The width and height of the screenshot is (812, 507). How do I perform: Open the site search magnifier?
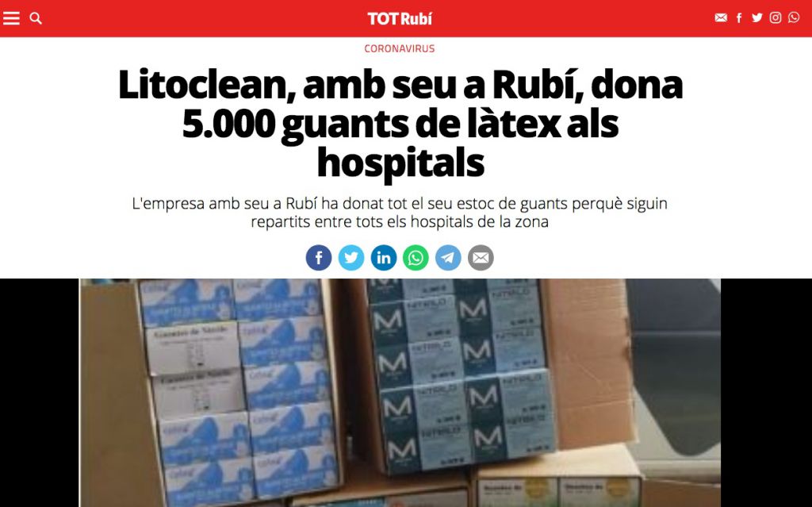tap(36, 18)
